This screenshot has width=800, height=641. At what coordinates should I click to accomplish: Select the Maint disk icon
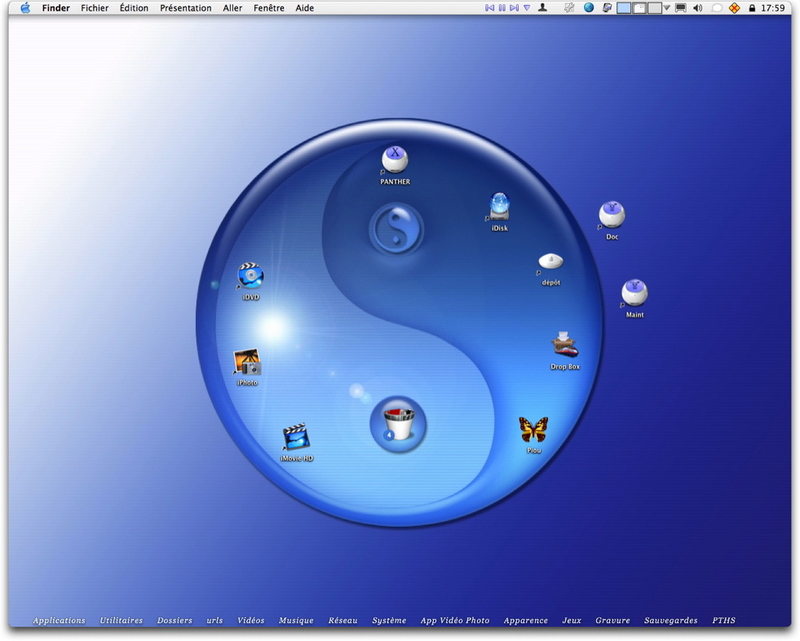point(634,293)
